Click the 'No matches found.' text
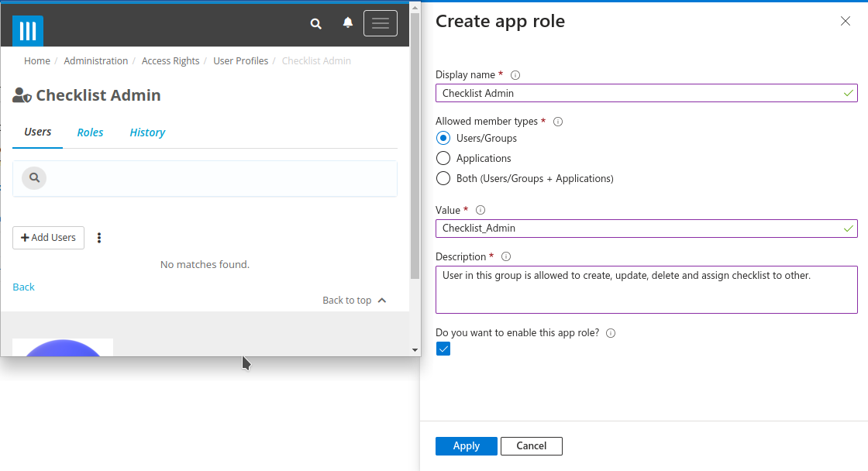Viewport: 868px width, 471px height. (x=205, y=265)
